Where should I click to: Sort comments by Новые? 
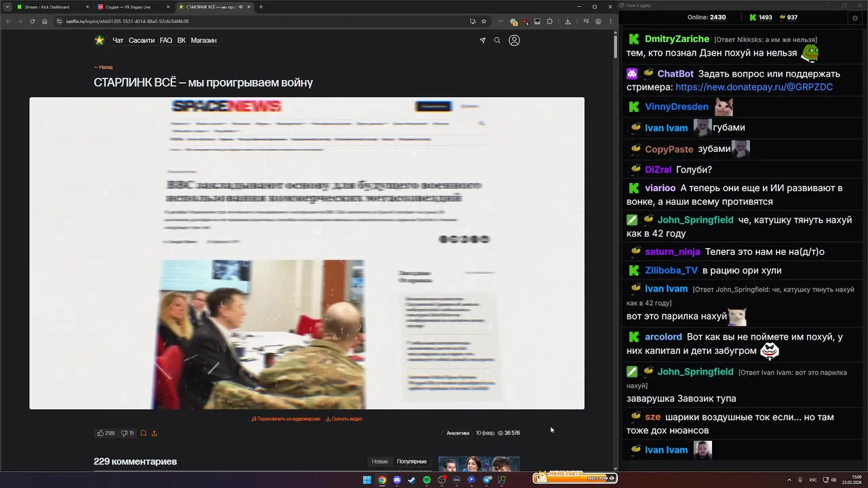click(380, 462)
